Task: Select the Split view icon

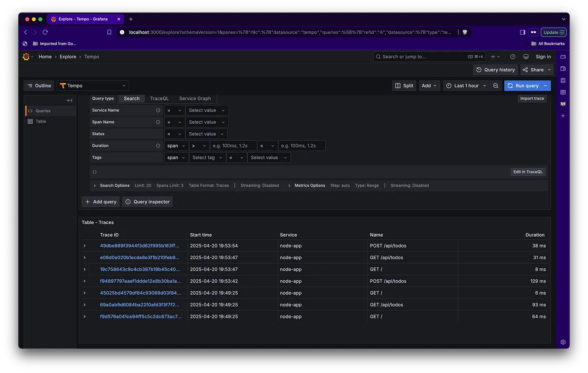Action: pyautogui.click(x=404, y=85)
